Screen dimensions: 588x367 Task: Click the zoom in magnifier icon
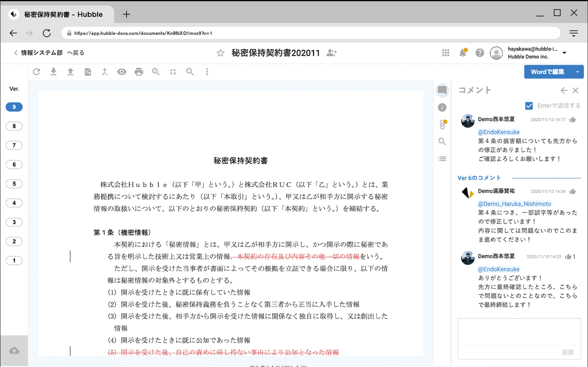[x=156, y=72]
